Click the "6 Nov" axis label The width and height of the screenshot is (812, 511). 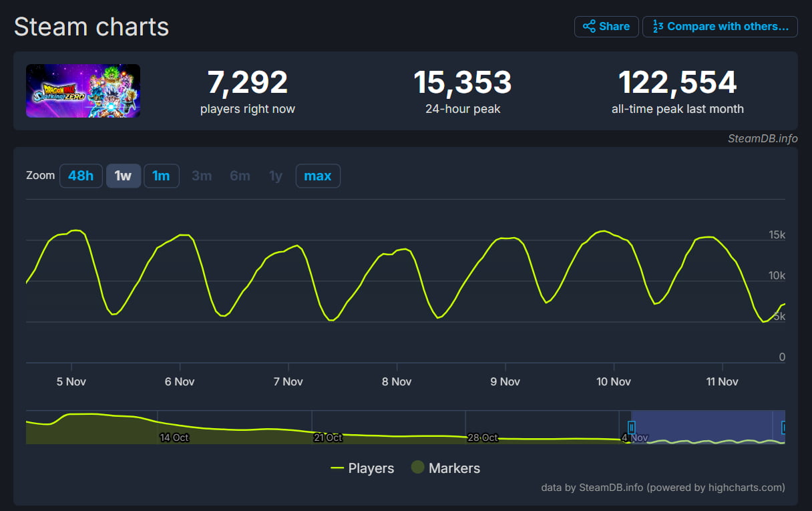180,381
